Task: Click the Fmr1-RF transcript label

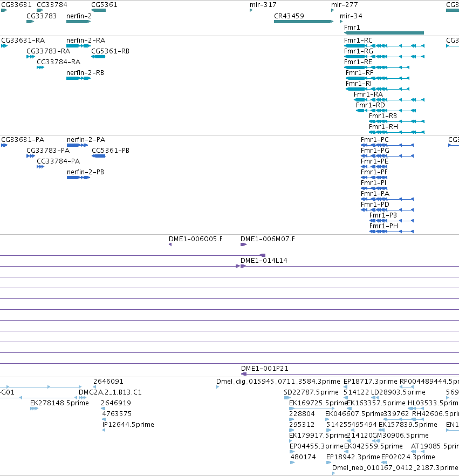Action: click(x=360, y=73)
